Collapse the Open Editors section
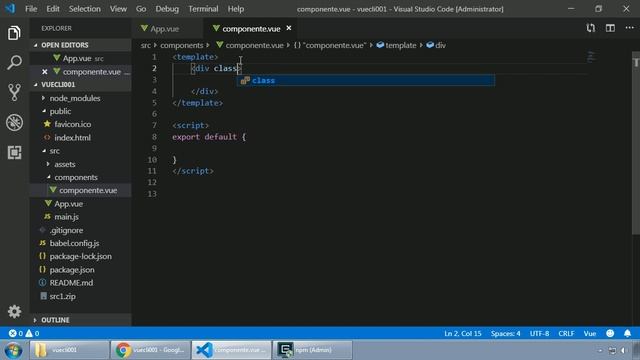 tap(81, 45)
